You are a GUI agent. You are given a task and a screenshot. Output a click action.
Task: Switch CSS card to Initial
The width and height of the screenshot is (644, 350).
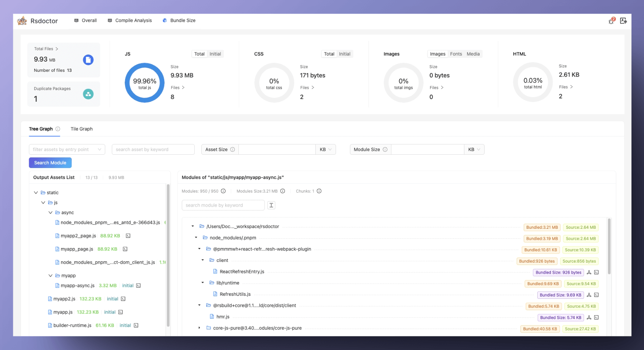[x=345, y=54]
